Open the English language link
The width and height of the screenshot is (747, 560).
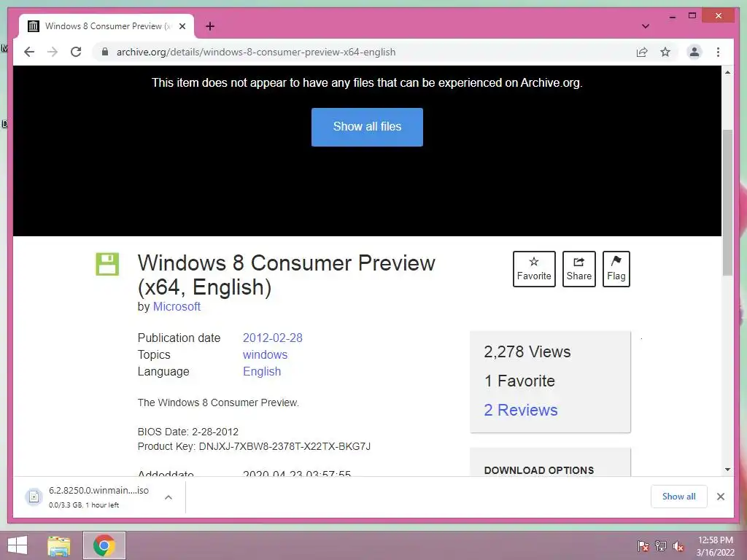[x=262, y=371]
